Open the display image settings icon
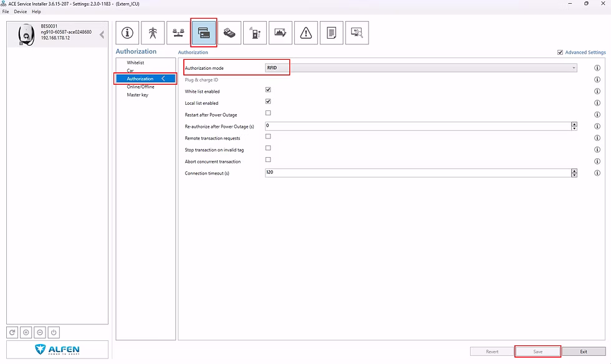The image size is (611, 364). pos(281,33)
